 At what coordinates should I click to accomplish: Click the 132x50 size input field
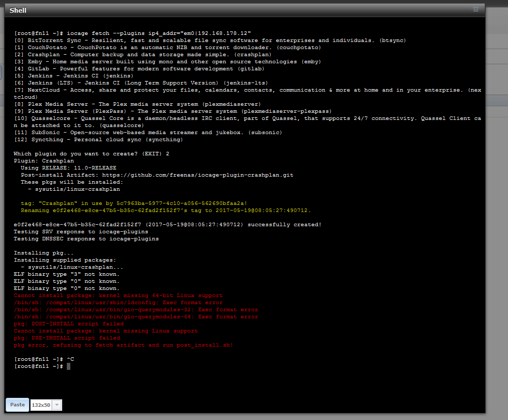(x=41, y=405)
